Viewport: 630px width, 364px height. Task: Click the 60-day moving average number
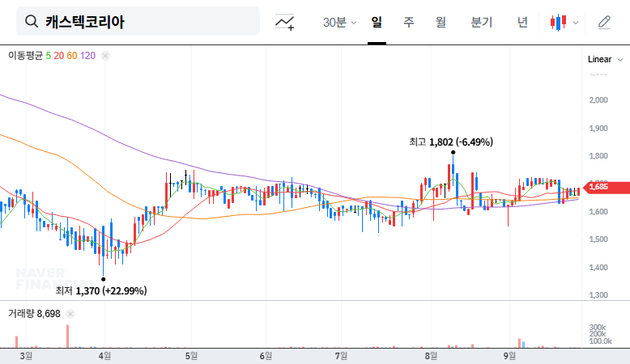click(x=72, y=56)
